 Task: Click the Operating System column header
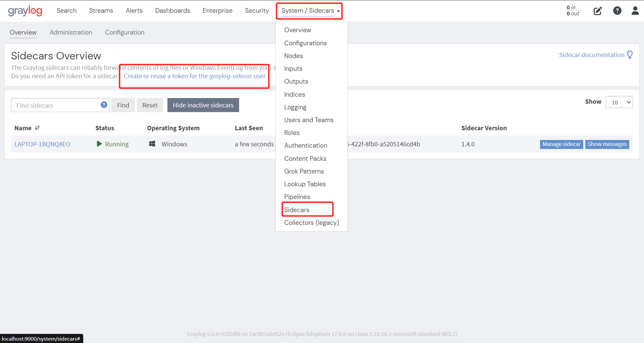[173, 128]
